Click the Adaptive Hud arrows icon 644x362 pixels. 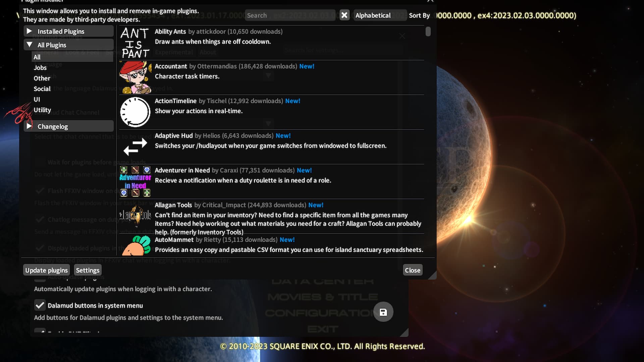pyautogui.click(x=135, y=147)
